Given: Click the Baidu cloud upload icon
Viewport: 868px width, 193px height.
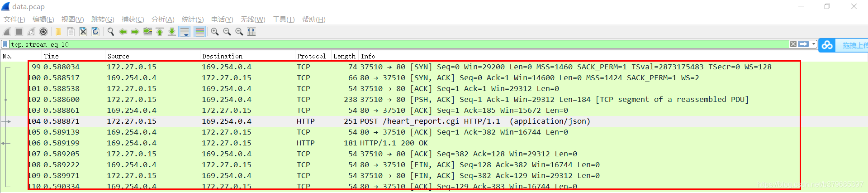Looking at the screenshot, I should pos(827,45).
